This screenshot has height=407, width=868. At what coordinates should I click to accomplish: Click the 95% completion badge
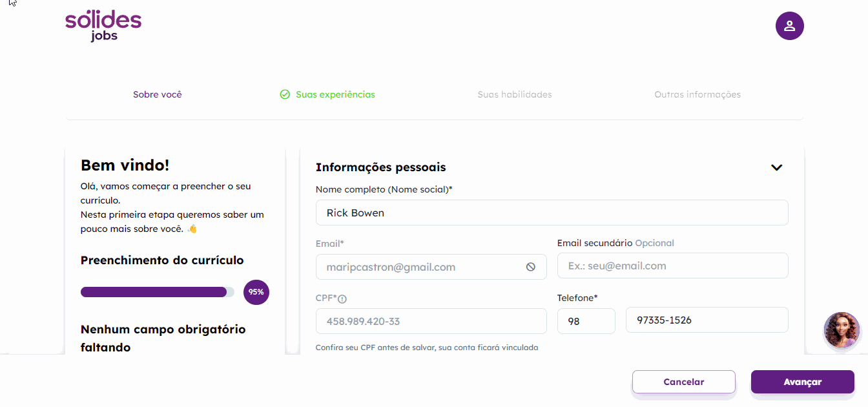[256, 292]
